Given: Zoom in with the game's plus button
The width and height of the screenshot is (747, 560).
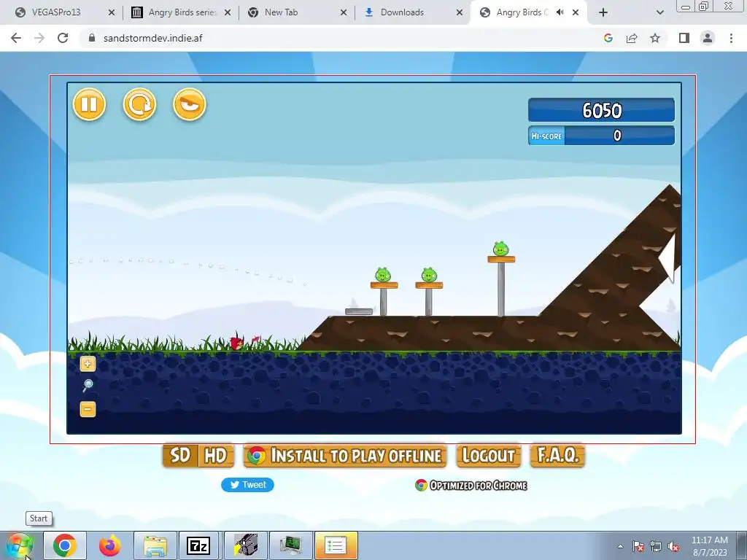Looking at the screenshot, I should coord(88,365).
